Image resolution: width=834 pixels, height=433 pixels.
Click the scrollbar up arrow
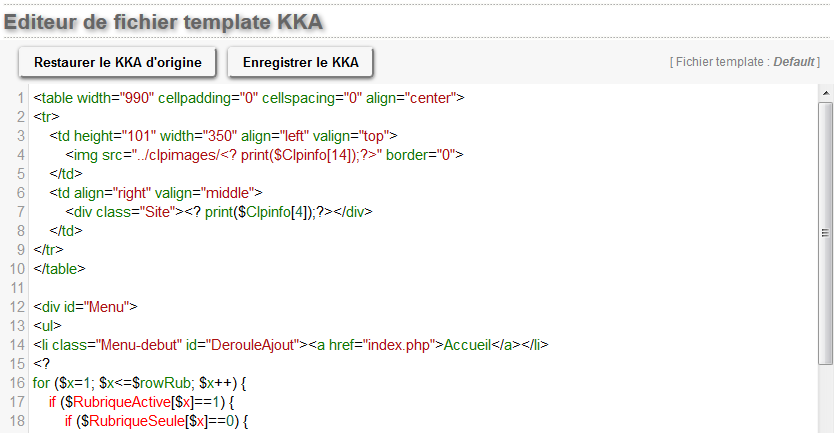(x=825, y=94)
